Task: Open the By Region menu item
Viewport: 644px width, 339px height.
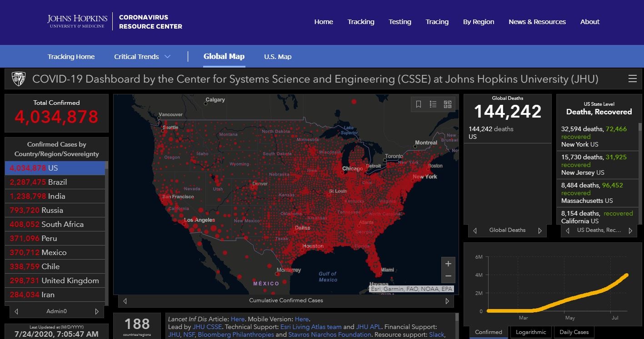Action: [479, 22]
